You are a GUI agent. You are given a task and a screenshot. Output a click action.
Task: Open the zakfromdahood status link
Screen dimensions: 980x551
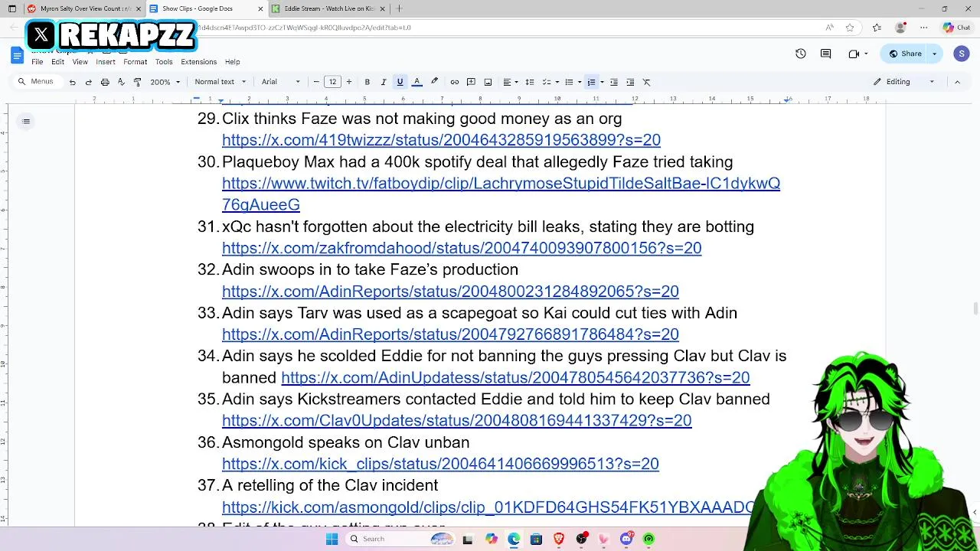coord(462,248)
